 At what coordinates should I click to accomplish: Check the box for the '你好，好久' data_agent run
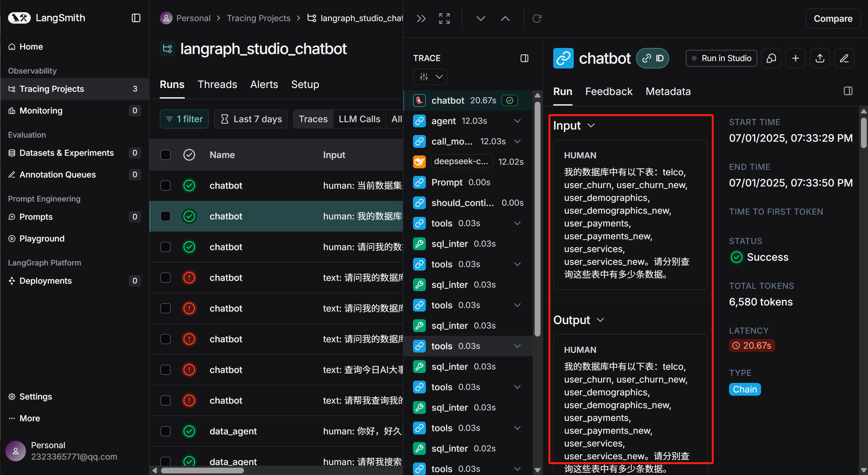tap(166, 431)
